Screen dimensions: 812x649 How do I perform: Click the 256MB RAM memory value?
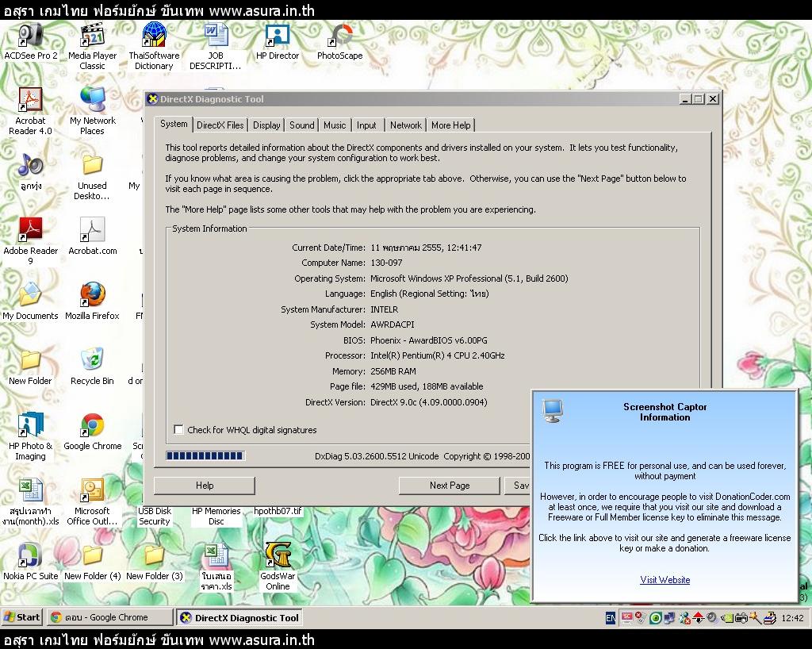pyautogui.click(x=393, y=371)
